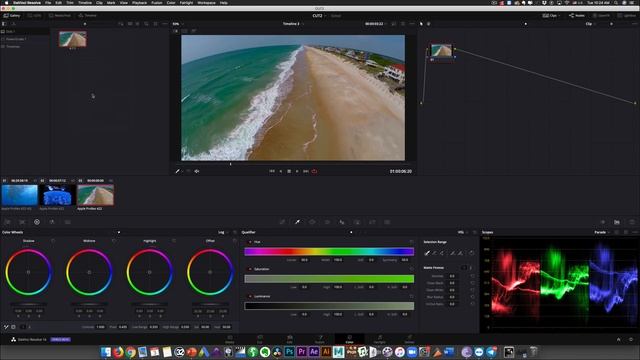Open the Camera Raw palette icon
Viewport: 640px width, 360px height.
7,222
